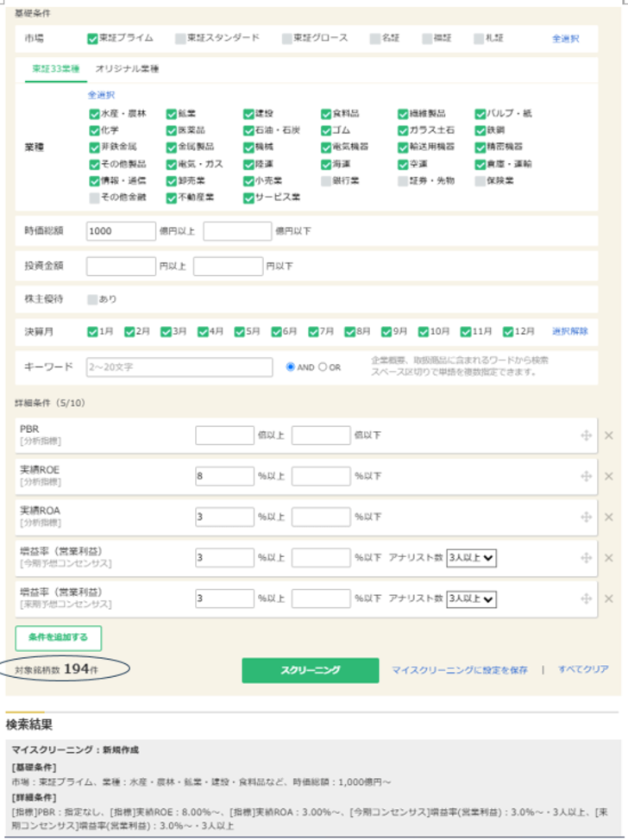Viewport: 628px width, 840px height.
Task: Select the OR keyword radio button
Action: [x=323, y=367]
